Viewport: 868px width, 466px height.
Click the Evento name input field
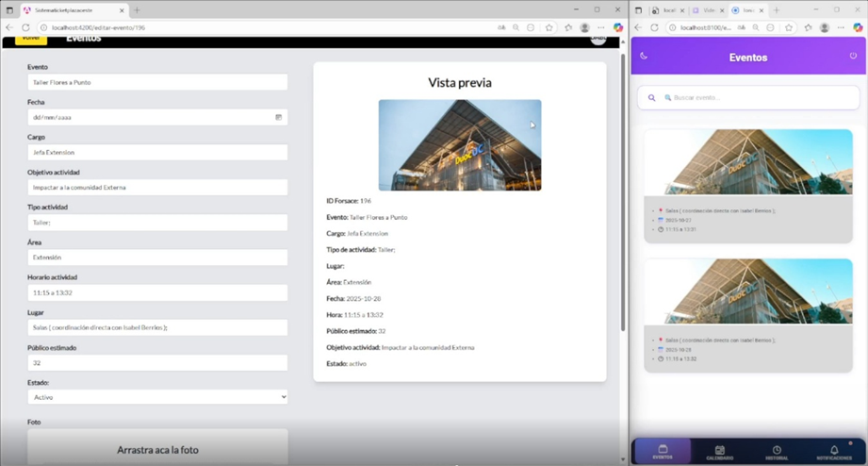[157, 83]
